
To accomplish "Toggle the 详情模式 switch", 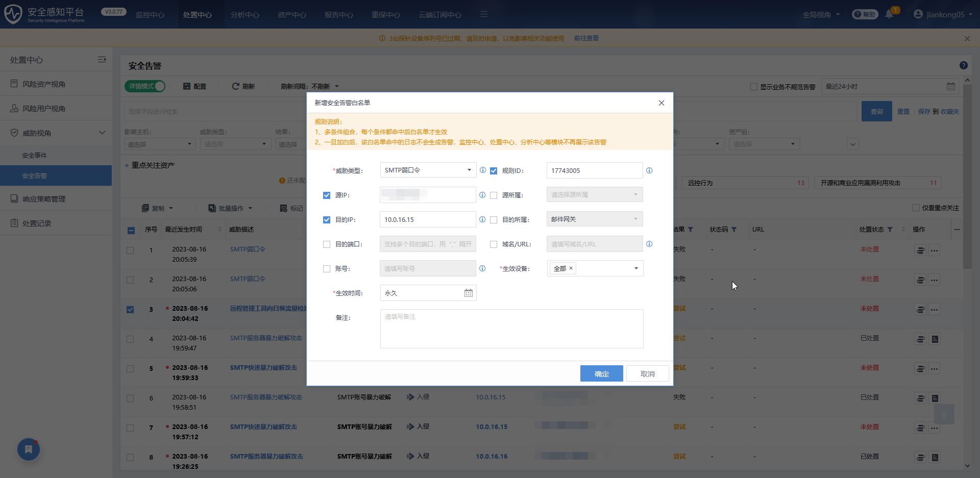I will [x=145, y=86].
